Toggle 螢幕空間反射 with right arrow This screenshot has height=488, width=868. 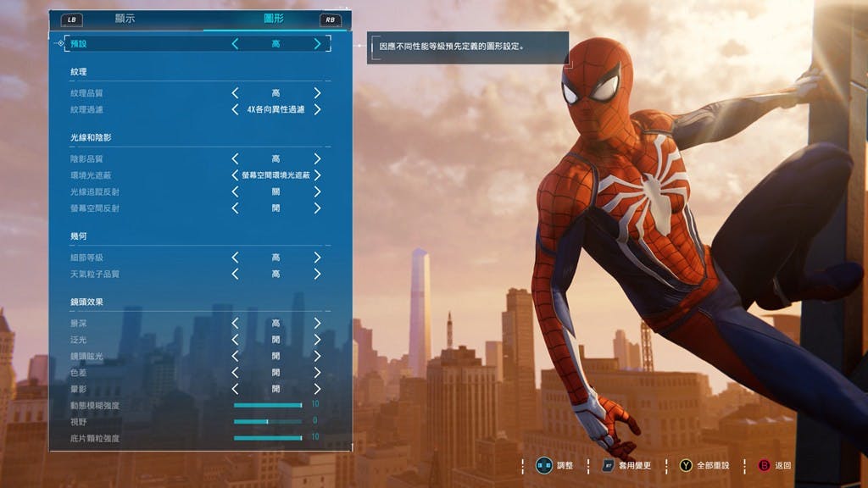(317, 208)
